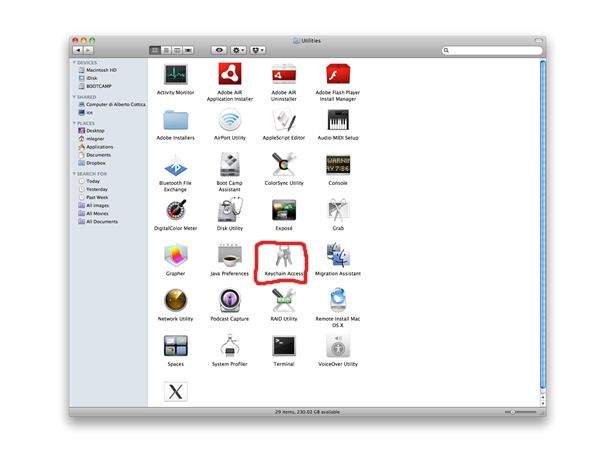The image size is (600, 450).
Task: Select VoiceOver Utility icon
Action: click(x=338, y=346)
